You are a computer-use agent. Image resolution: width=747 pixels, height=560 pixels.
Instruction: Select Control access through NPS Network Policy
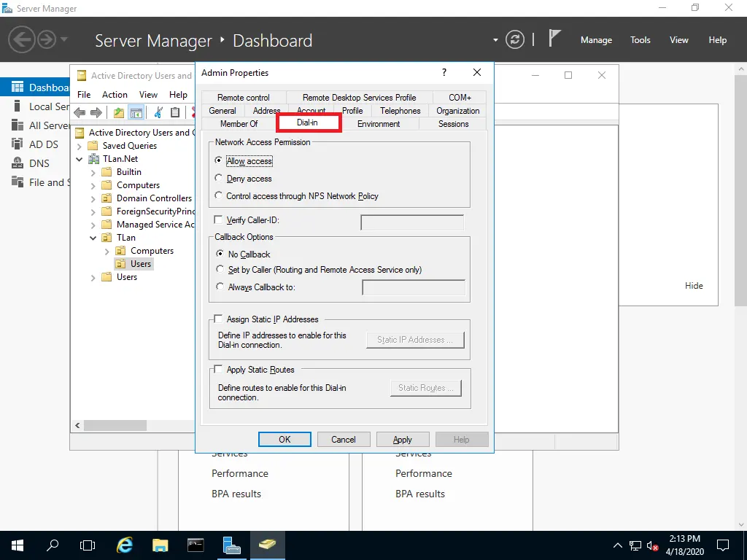coord(218,195)
